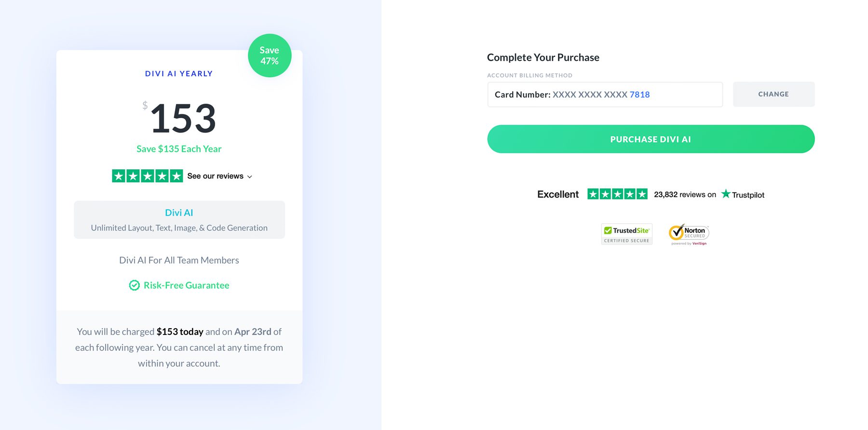Click the Norton Secured seal
Screen dimensions: 868x430
pyautogui.click(x=688, y=234)
